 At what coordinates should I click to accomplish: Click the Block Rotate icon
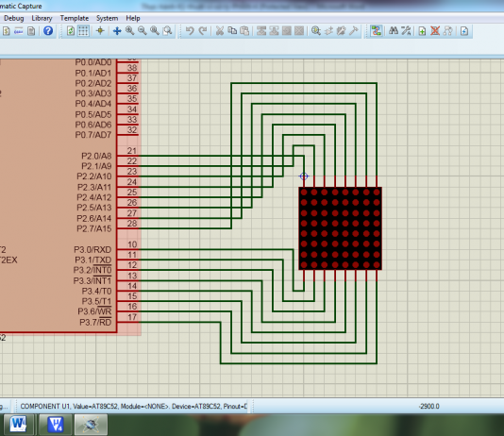287,31
